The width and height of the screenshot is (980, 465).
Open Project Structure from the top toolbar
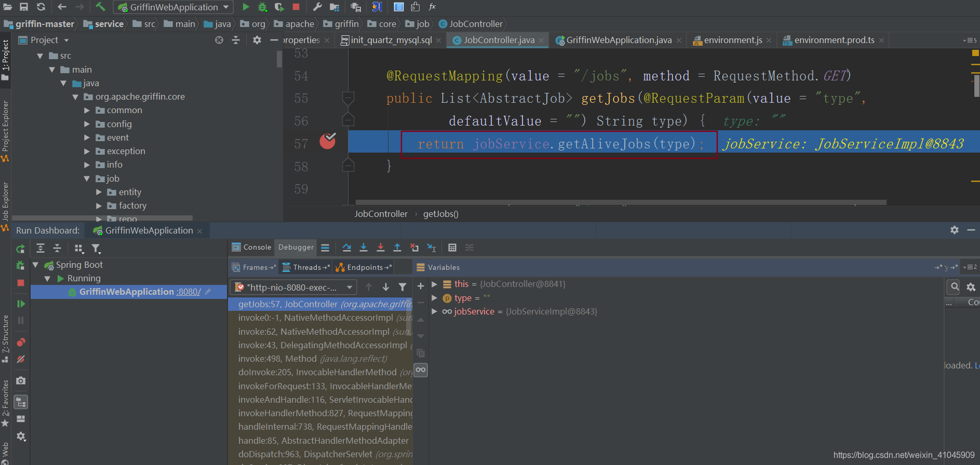coord(334,7)
